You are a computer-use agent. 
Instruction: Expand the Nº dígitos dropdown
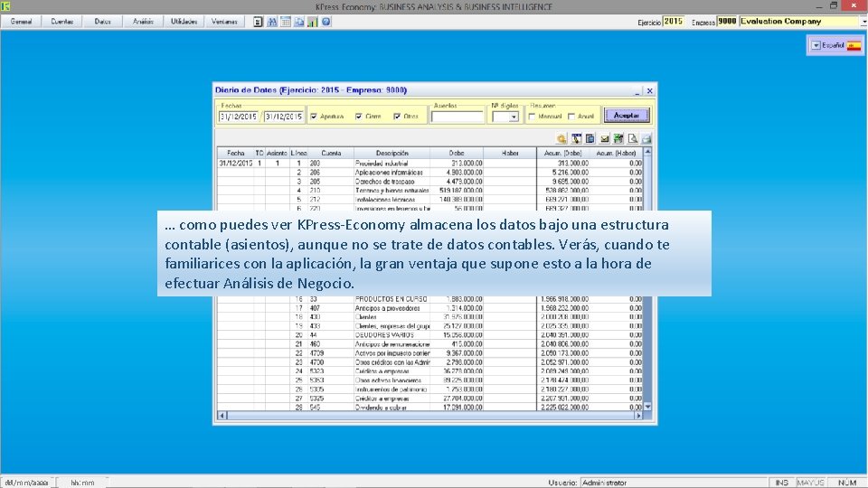pyautogui.click(x=514, y=117)
